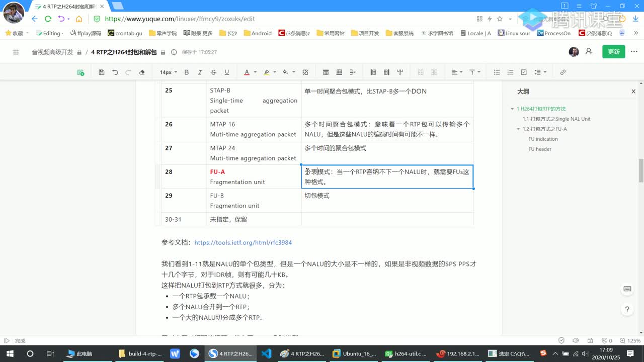Jump to FU header in the outline

tap(540, 149)
